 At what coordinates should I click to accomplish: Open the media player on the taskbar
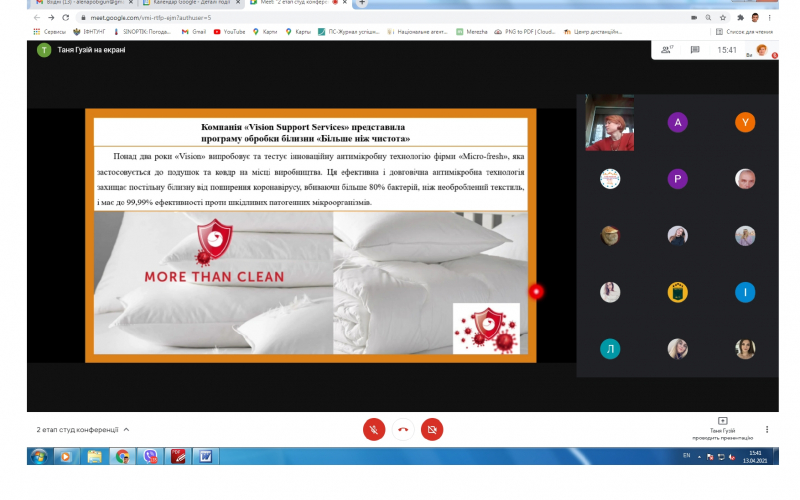click(x=66, y=456)
